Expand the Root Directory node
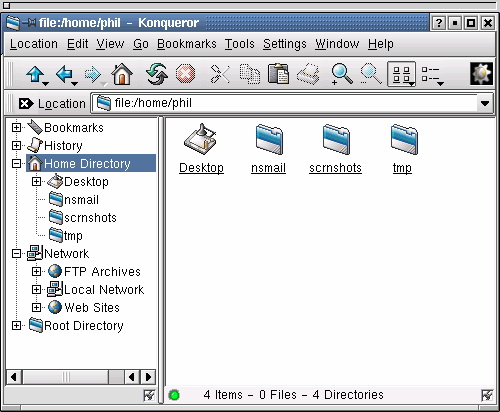 pos(16,325)
